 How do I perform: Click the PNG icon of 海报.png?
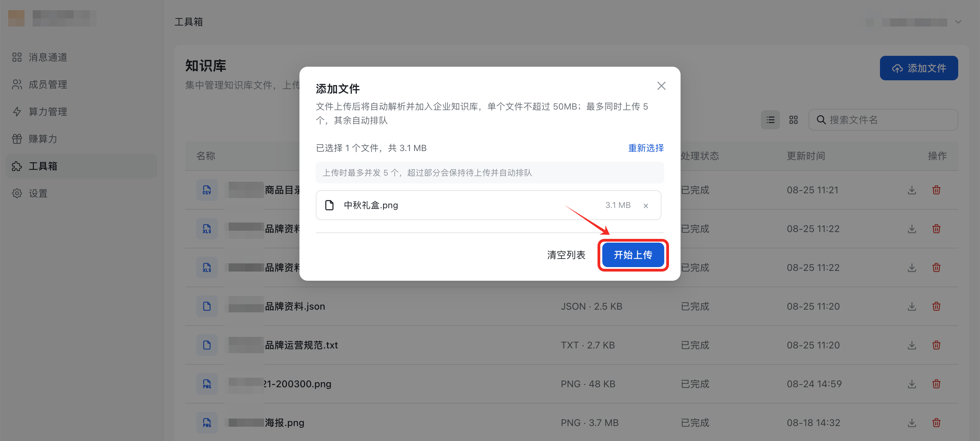click(207, 423)
